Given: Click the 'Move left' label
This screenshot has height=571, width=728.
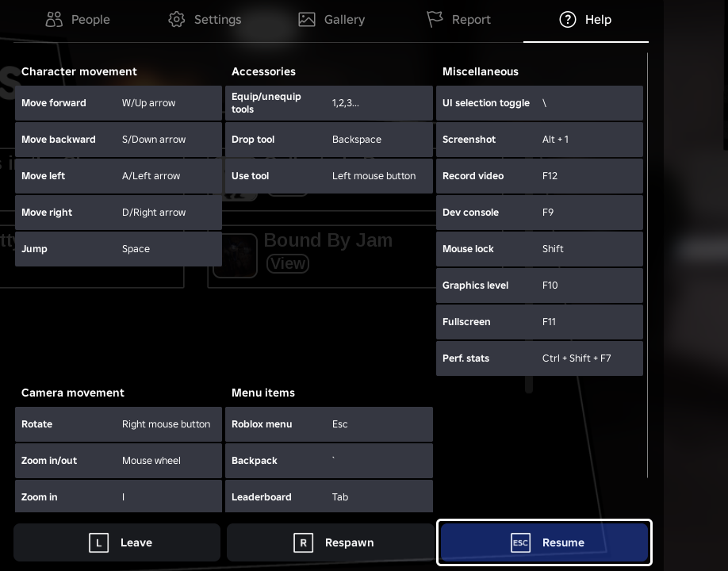Looking at the screenshot, I should (x=43, y=176).
